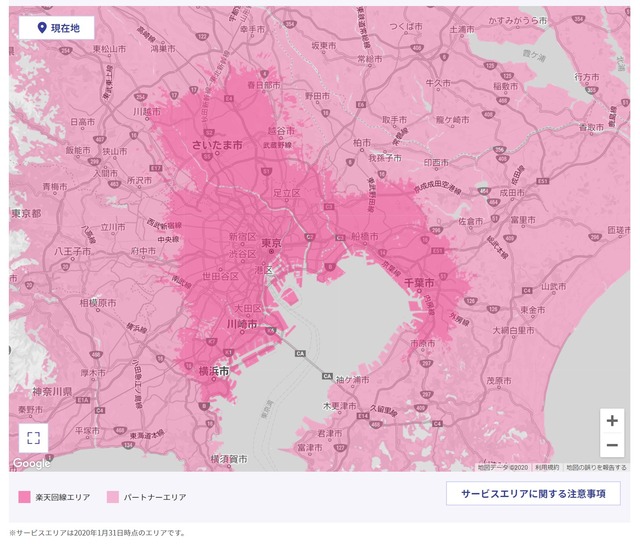Viewport: 640px width, 544px height.
Task: Click the 東京 label on the map
Action: [271, 243]
